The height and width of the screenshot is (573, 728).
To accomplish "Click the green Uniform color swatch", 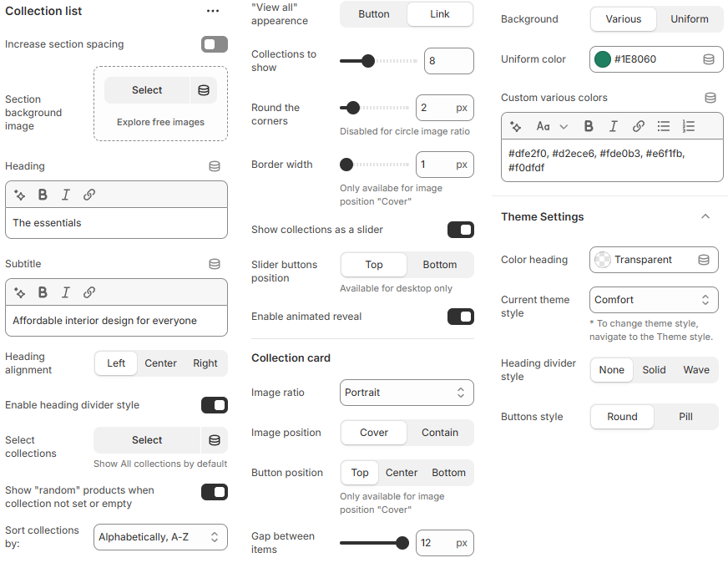I will [603, 59].
